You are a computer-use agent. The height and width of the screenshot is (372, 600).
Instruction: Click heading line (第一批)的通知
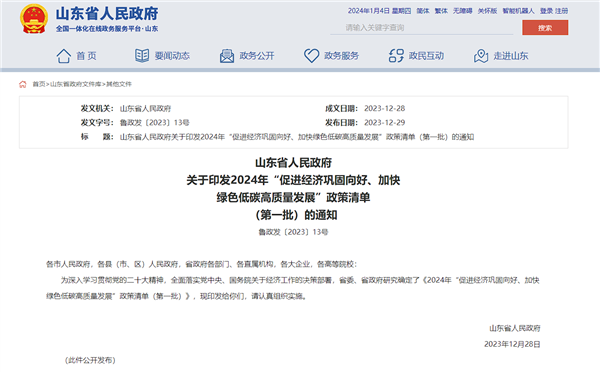coord(296,215)
